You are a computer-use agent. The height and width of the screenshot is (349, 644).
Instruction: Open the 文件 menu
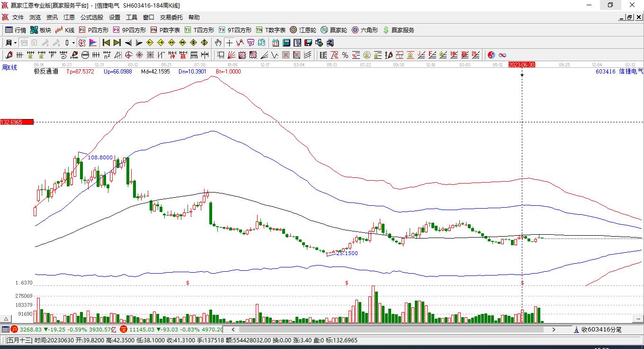coord(18,18)
